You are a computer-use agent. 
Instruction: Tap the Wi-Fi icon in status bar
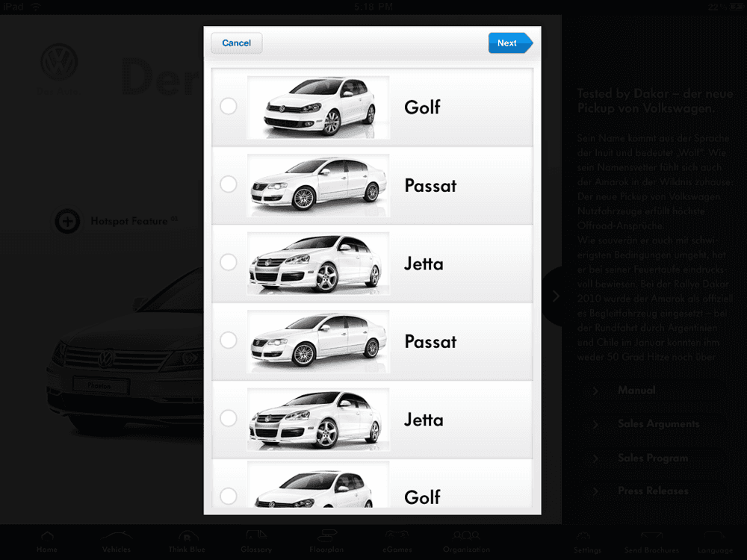pos(36,7)
